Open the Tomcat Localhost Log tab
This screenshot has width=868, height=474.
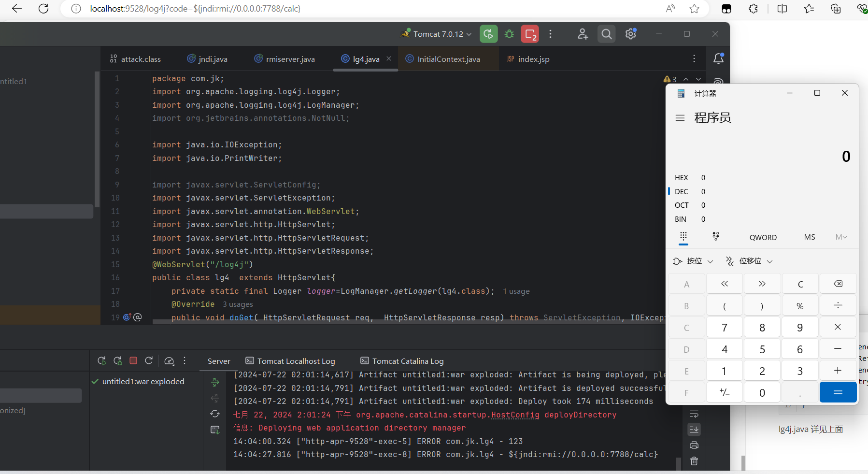pos(290,361)
